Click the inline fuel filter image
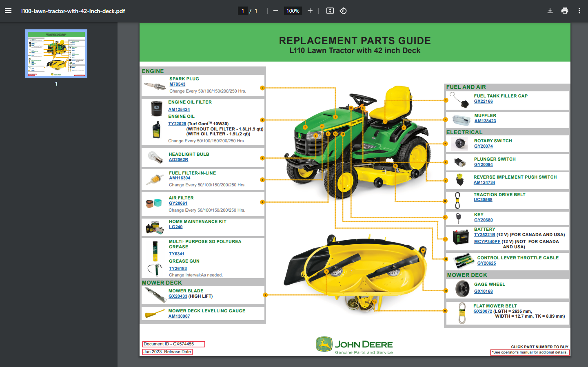588x367 pixels. (155, 179)
